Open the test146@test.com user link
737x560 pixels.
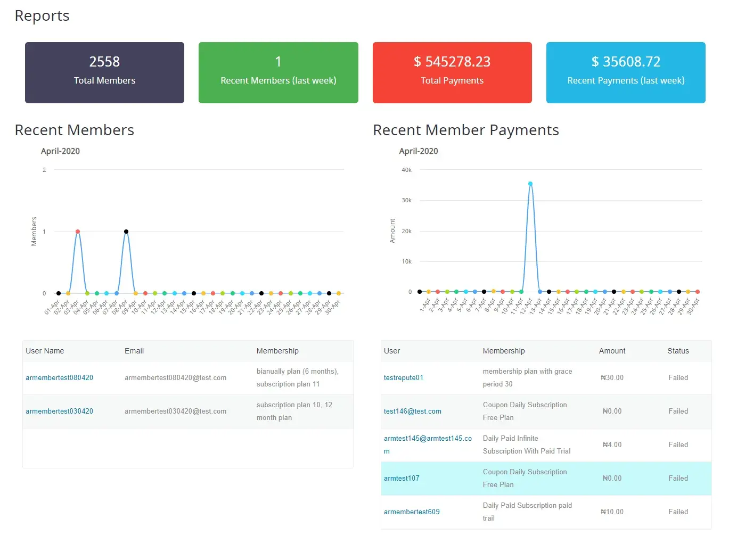click(412, 411)
